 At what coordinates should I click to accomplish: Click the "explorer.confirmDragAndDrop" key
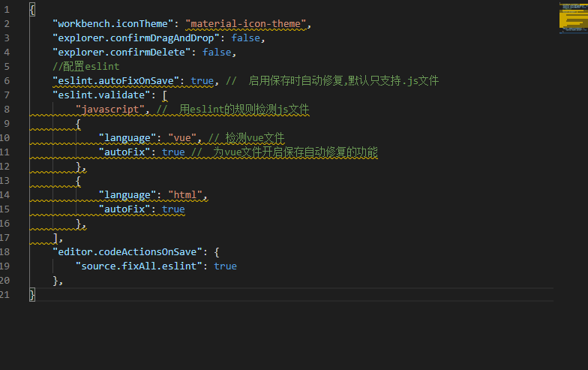point(136,38)
